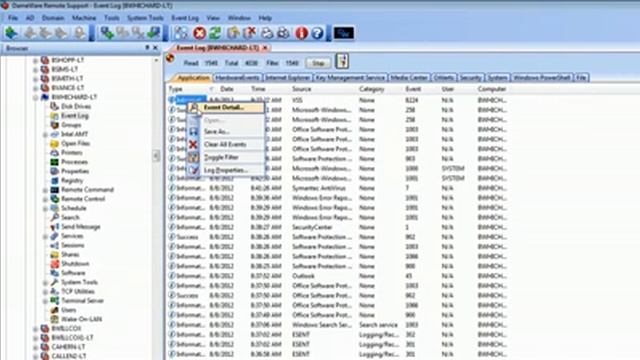Image resolution: width=640 pixels, height=360 pixels.
Task: Sort by the Computer column header
Action: 492,89
